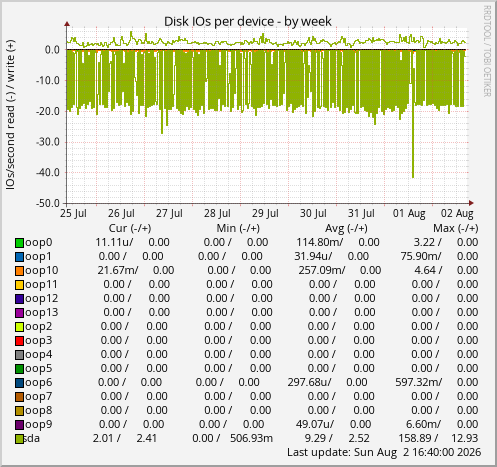Click the '4.64 /' max value for oop10
Image resolution: width=497 pixels, height=467 pixels.
tap(428, 270)
